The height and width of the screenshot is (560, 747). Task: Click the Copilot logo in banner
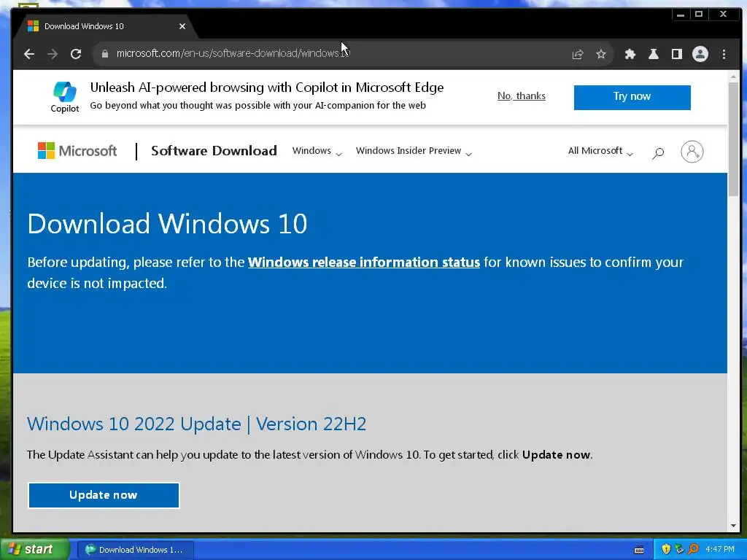coord(65,97)
